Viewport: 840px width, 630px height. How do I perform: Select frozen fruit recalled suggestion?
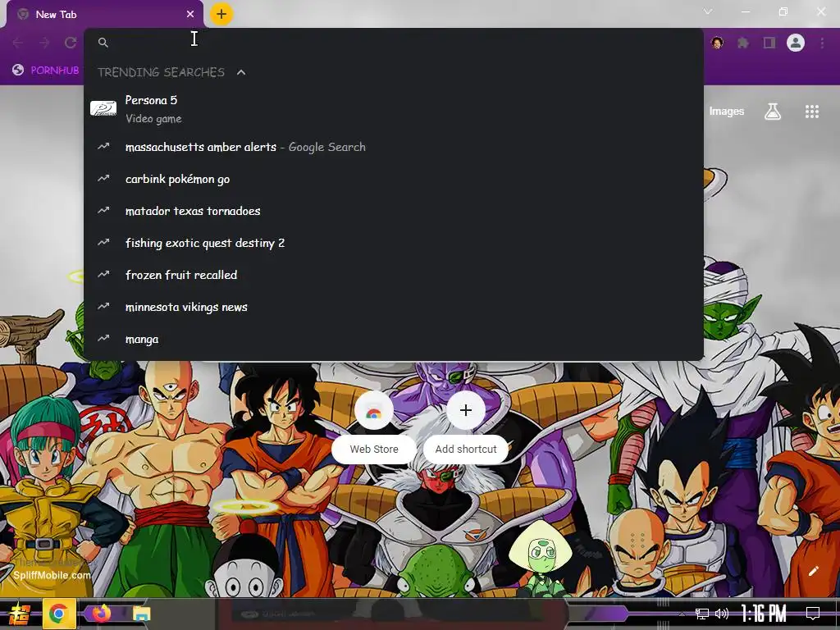click(393, 275)
